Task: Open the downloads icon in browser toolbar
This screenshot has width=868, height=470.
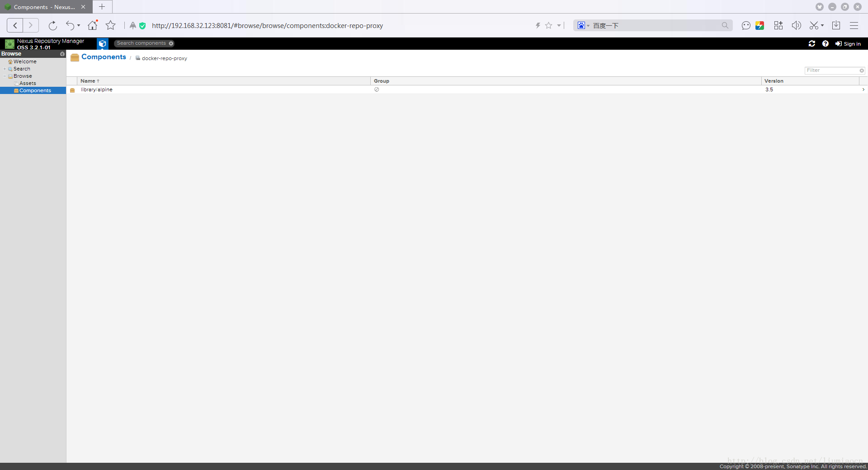Action: point(836,25)
